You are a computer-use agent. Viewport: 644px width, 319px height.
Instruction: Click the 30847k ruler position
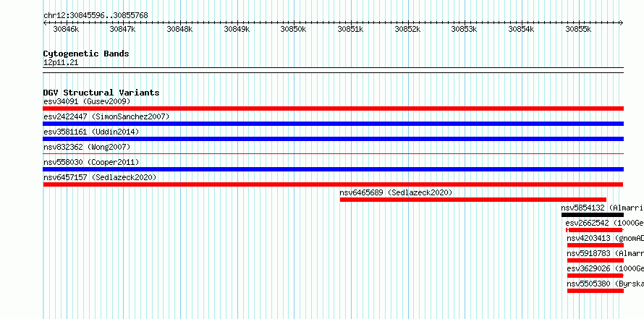[x=123, y=29]
